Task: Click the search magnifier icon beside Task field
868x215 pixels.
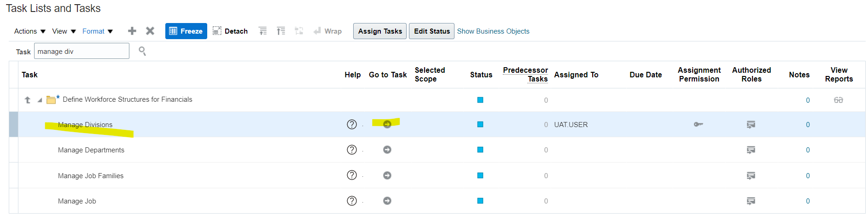Action: click(x=142, y=51)
